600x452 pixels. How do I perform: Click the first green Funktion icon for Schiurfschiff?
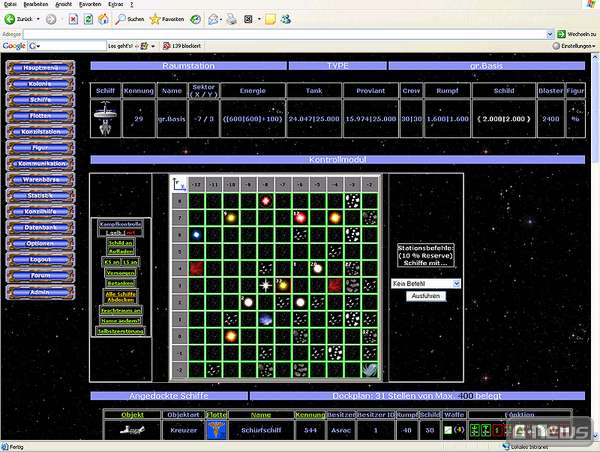[474, 430]
